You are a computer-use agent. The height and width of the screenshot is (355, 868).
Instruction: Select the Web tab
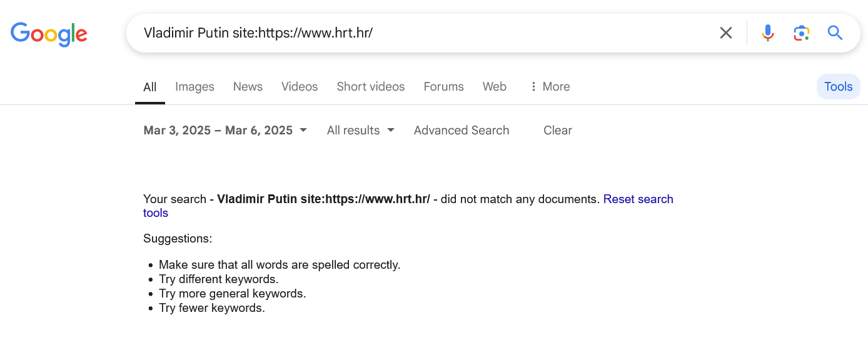(x=494, y=87)
